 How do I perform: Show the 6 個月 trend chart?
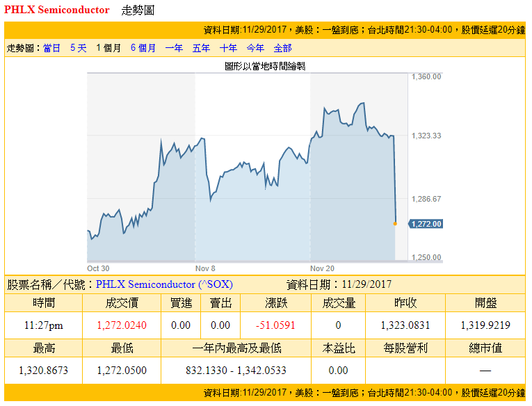[143, 48]
